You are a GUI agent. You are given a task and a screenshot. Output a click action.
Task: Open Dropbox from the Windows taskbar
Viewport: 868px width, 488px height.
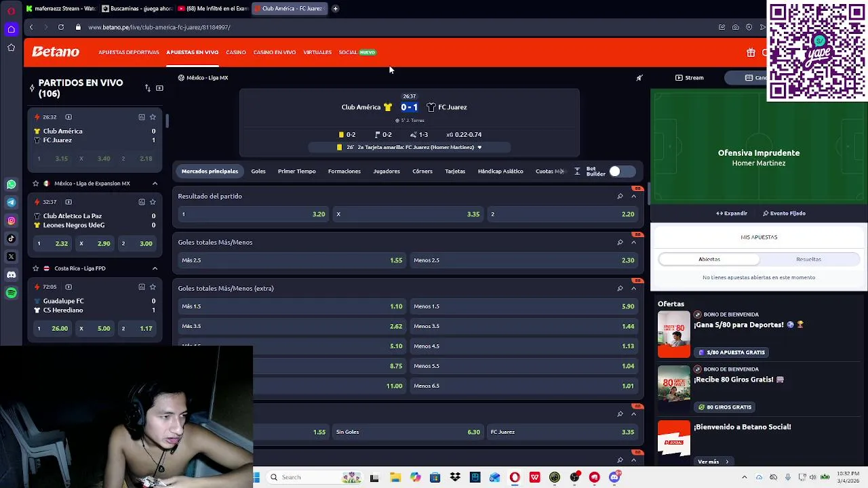pyautogui.click(x=455, y=477)
